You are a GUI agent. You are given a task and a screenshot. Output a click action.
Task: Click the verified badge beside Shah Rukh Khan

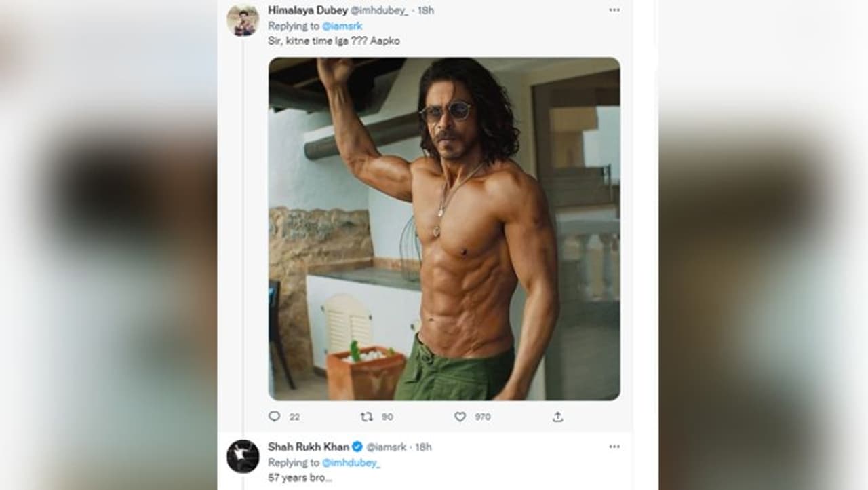[x=357, y=447]
